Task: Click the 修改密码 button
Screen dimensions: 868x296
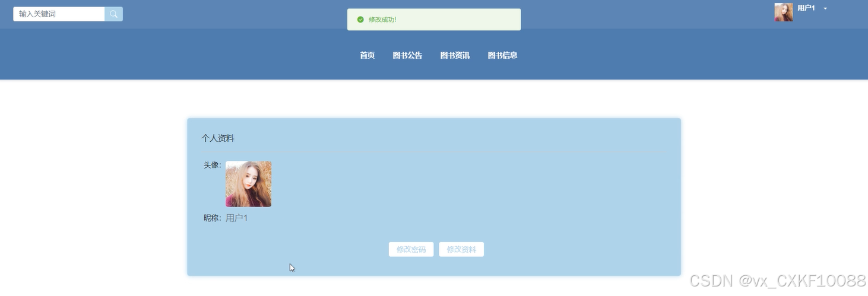Action: [411, 250]
